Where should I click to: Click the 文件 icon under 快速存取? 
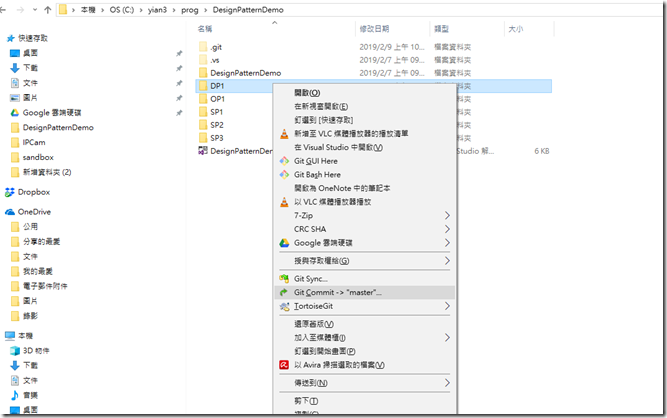pos(15,83)
